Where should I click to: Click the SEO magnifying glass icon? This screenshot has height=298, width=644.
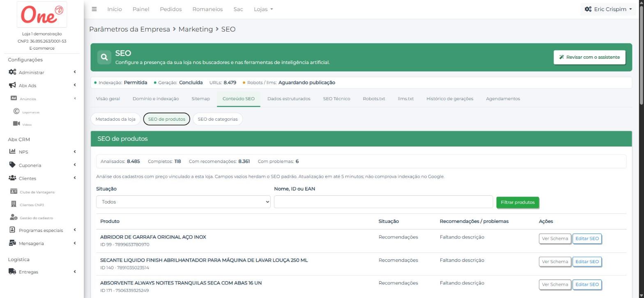[x=104, y=57]
